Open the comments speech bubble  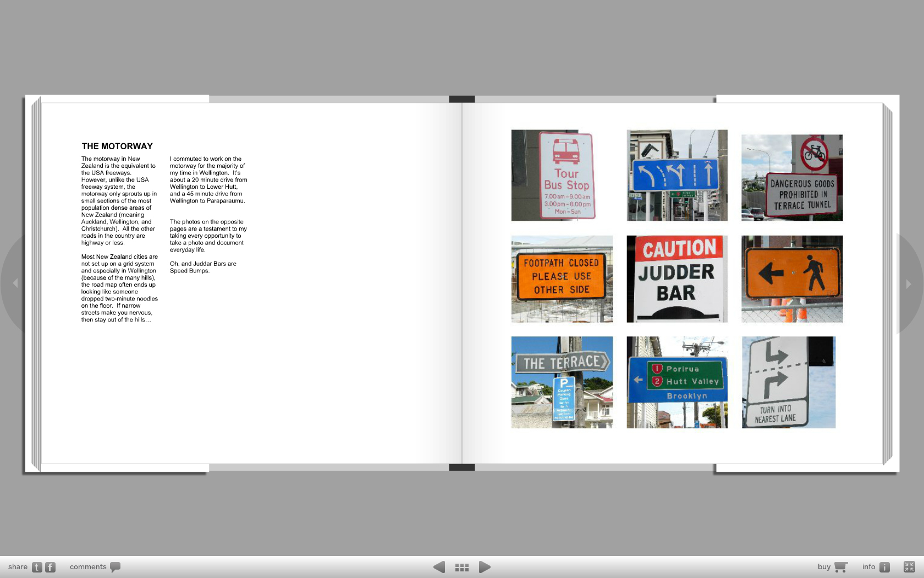pos(115,567)
